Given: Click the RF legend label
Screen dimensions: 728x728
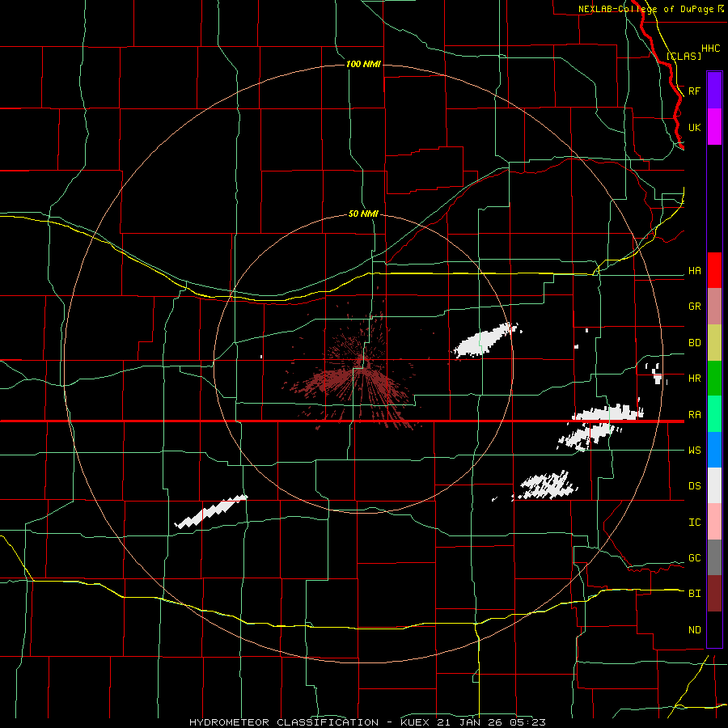Looking at the screenshot, I should pos(695,91).
